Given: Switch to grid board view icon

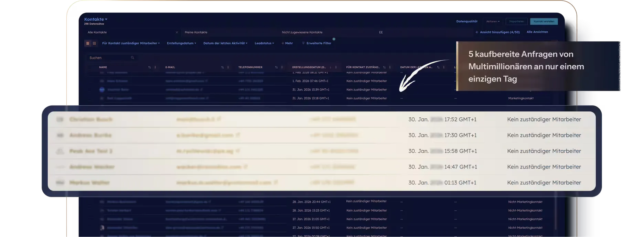Looking at the screenshot, I should [x=94, y=43].
